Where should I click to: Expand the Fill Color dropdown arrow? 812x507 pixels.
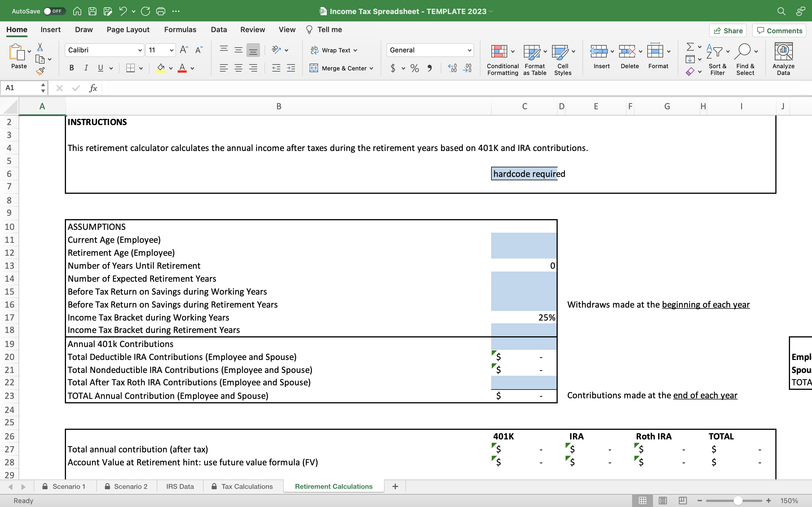click(x=171, y=68)
